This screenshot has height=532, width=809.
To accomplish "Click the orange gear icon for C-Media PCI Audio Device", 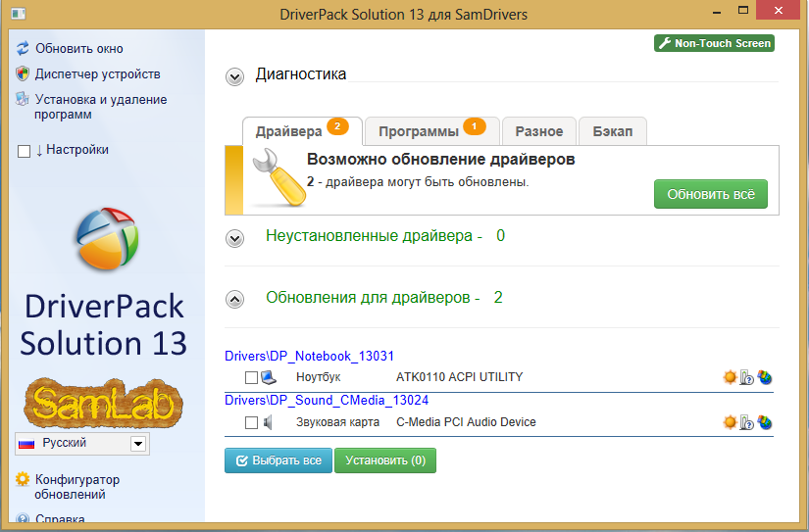I will pos(730,422).
